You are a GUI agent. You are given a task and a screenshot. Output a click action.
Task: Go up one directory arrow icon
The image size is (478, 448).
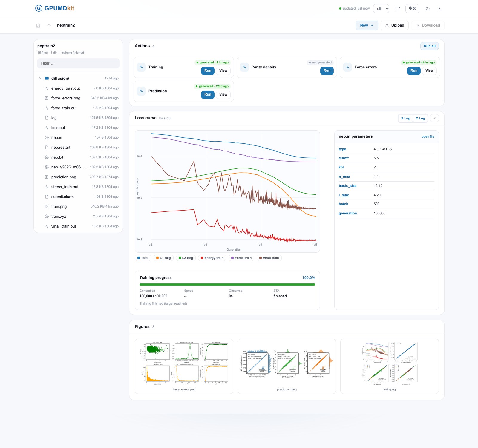(x=49, y=25)
